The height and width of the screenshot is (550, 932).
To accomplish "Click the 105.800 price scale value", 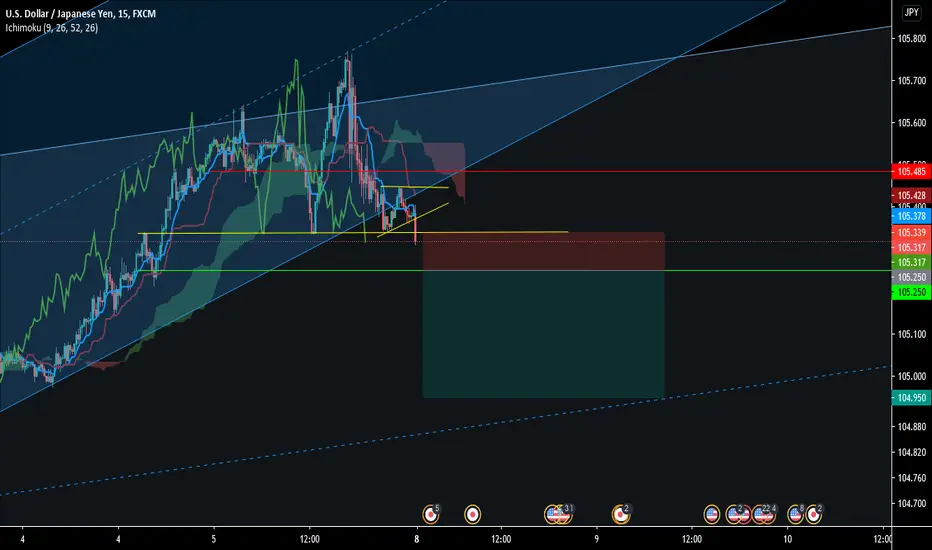I will [x=912, y=39].
